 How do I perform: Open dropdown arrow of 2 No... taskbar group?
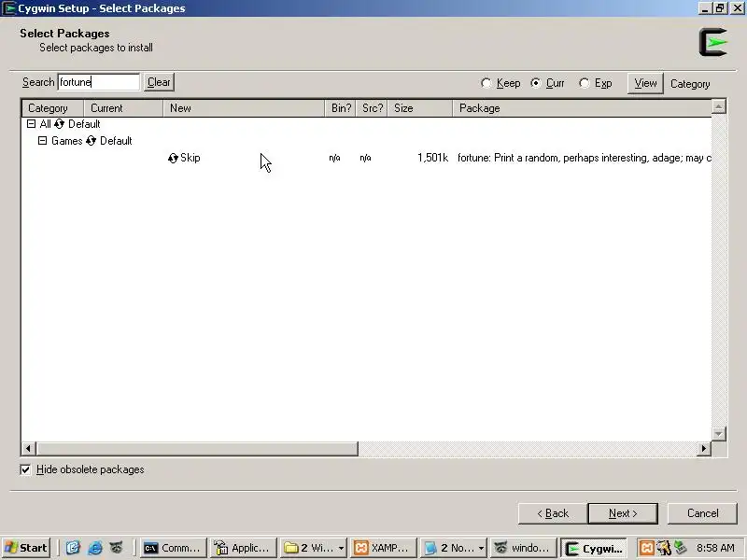tap(481, 548)
